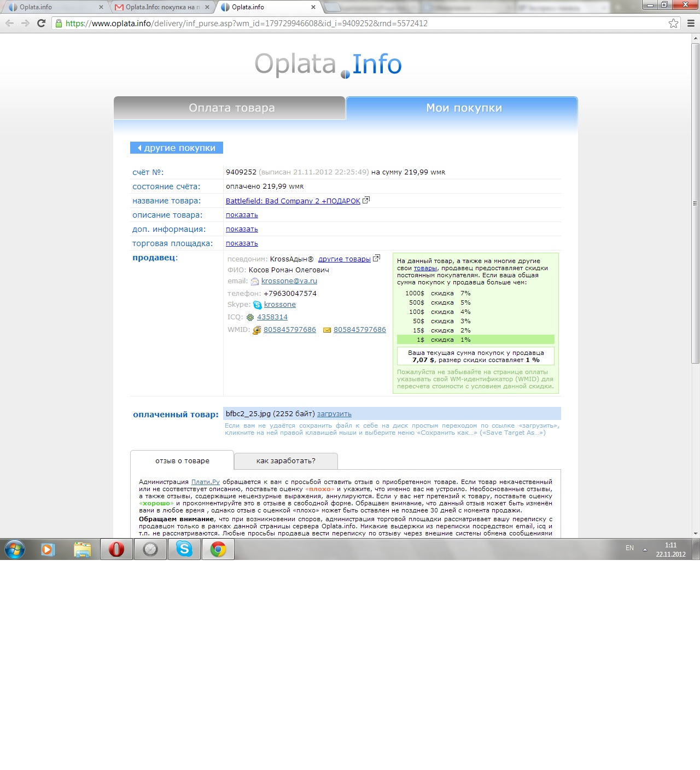The height and width of the screenshot is (770, 700).
Task: Click taskbar clock 1:11 22.11.2012
Action: tap(671, 550)
